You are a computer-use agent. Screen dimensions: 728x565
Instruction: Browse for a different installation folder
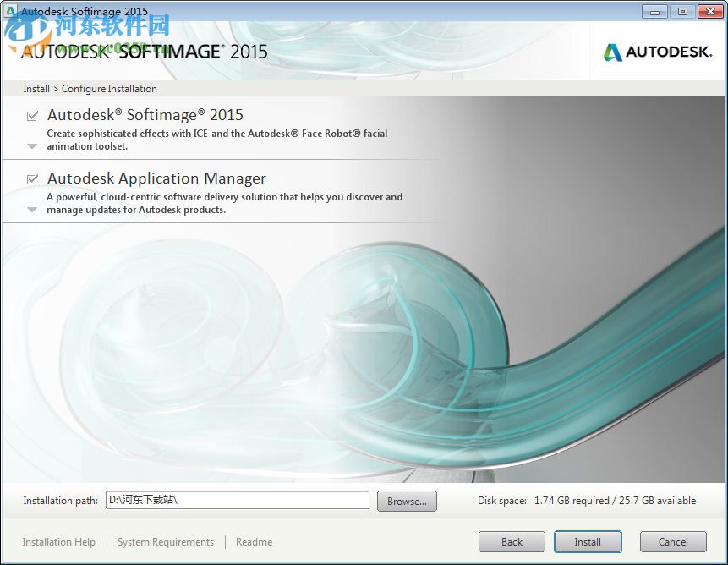tap(406, 501)
